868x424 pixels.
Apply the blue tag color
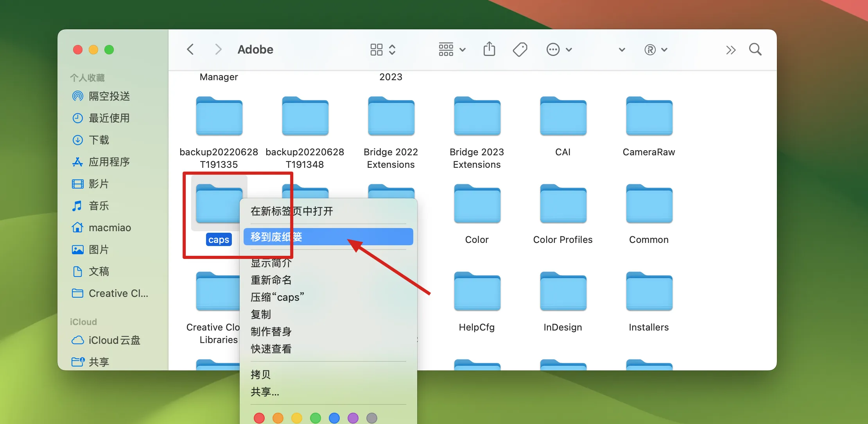coord(334,418)
